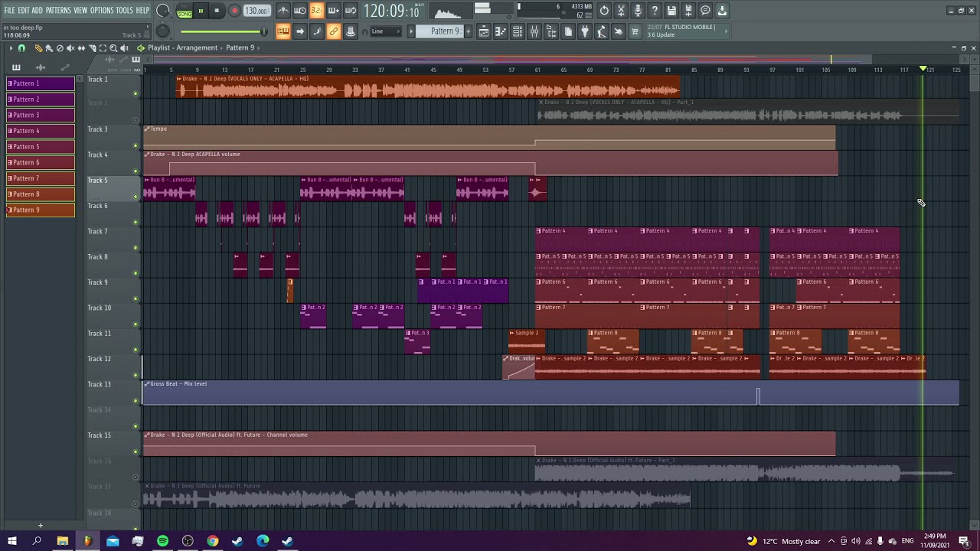Screen dimensions: 980x551
Task: Select Pattern 1 in pattern list
Action: (41, 83)
